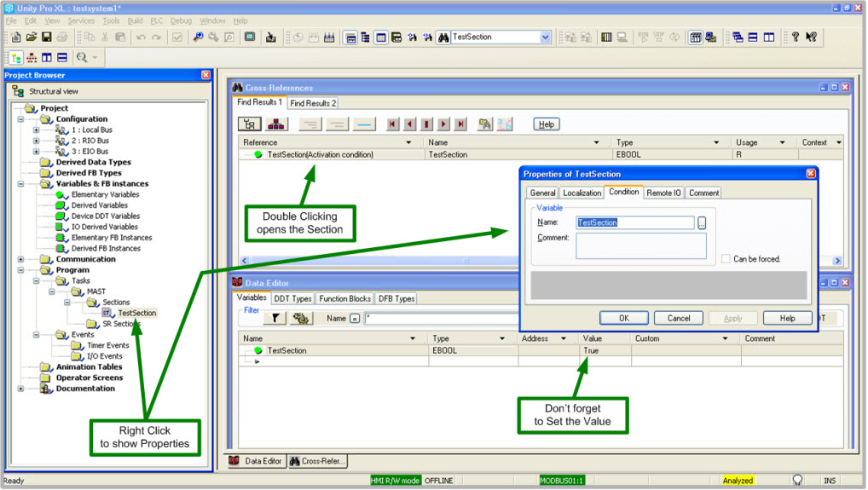This screenshot has height=490, width=868.
Task: Switch to Find Results 2 tab
Action: (x=313, y=103)
